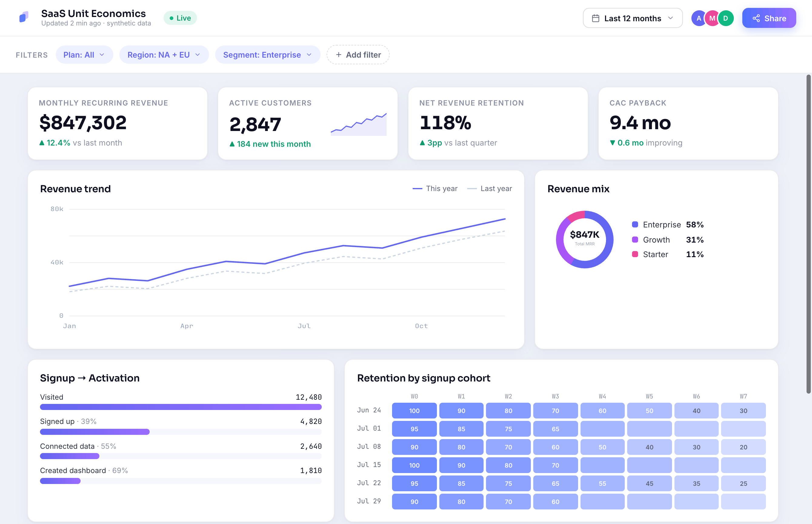
Task: Toggle the Last year legend series
Action: pyautogui.click(x=489, y=189)
